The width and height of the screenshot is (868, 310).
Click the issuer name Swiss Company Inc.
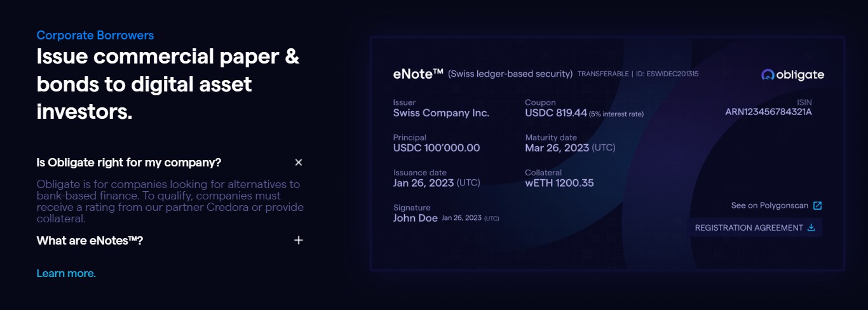tap(441, 113)
